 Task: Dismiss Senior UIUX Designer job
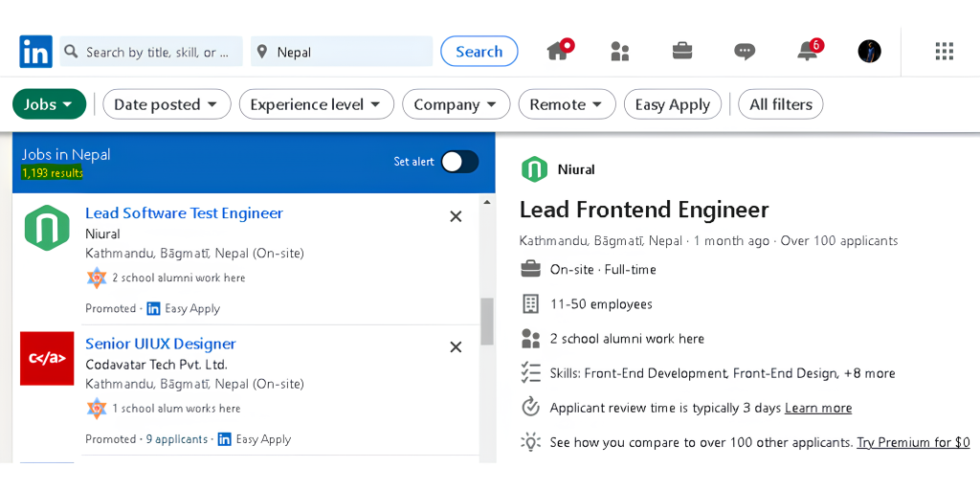(x=457, y=346)
